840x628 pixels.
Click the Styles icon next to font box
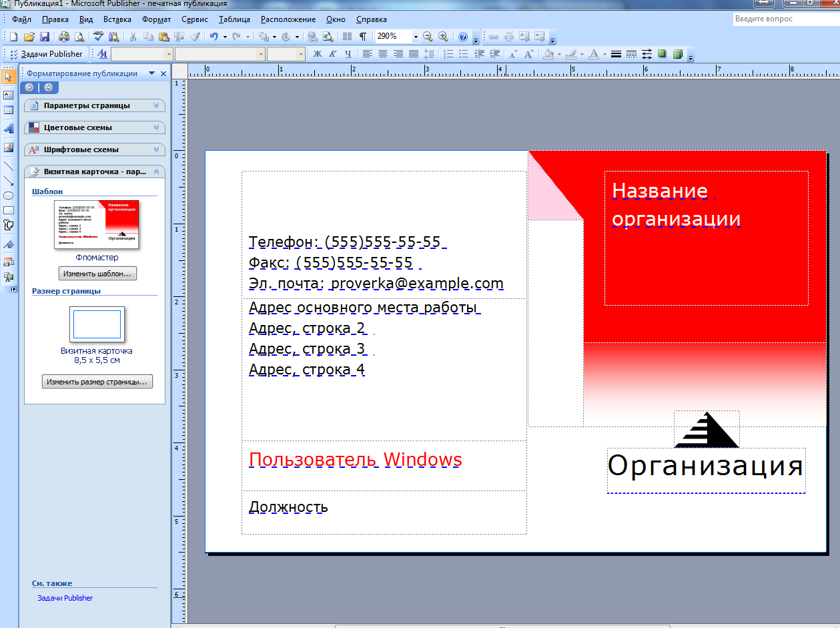click(x=102, y=54)
